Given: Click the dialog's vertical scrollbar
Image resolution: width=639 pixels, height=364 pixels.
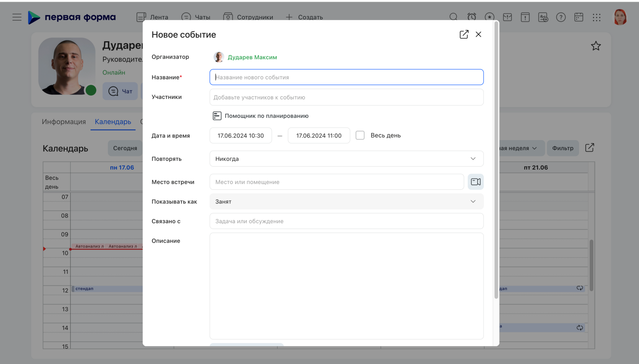Looking at the screenshot, I should point(496,160).
